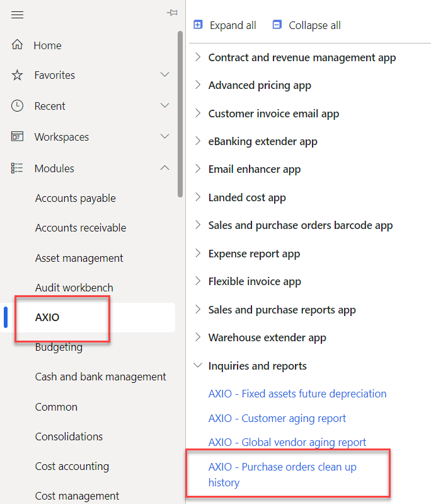The image size is (431, 504).
Task: Expand Contract and revenue management app
Action: pyautogui.click(x=198, y=57)
